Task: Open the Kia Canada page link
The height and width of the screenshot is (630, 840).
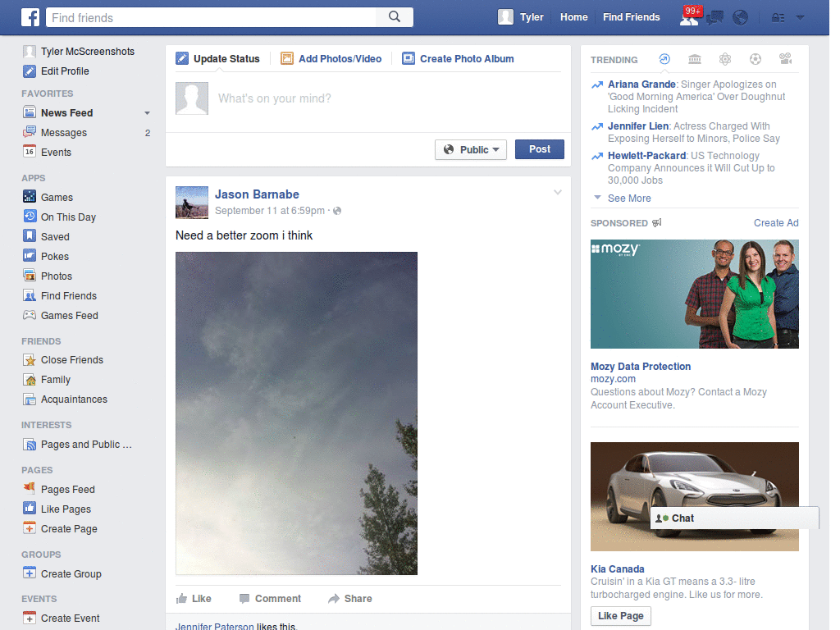Action: (617, 569)
